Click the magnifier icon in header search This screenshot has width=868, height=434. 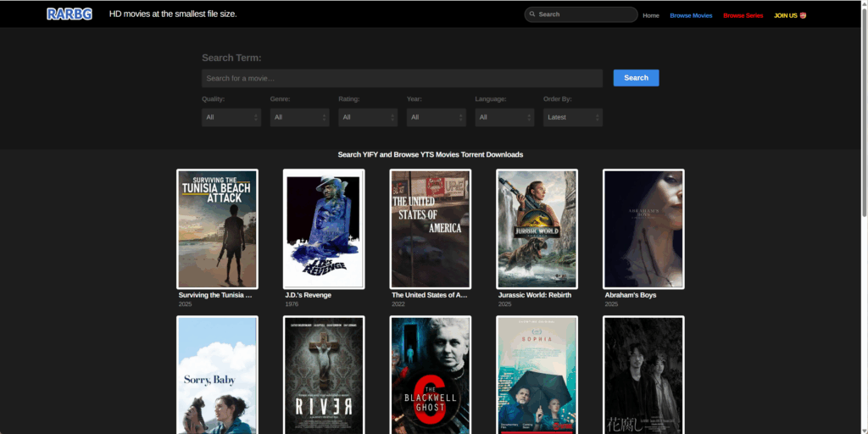coord(532,14)
